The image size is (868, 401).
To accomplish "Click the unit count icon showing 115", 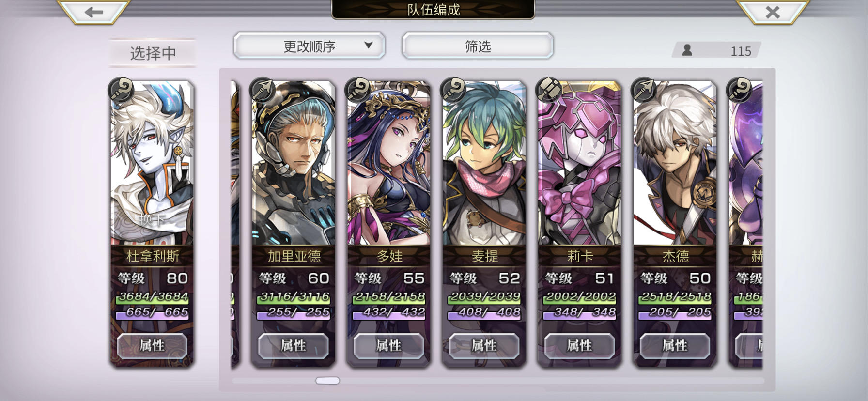I will point(687,50).
